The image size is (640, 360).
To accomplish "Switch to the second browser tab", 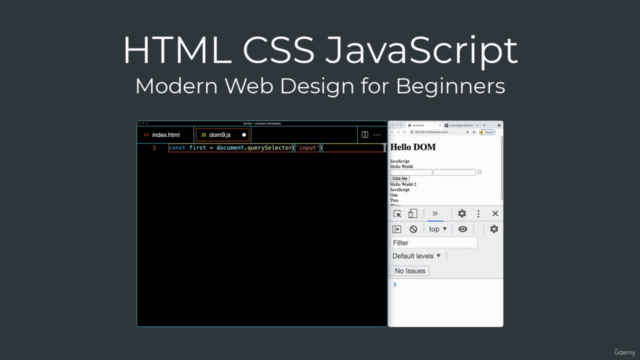I will point(461,125).
